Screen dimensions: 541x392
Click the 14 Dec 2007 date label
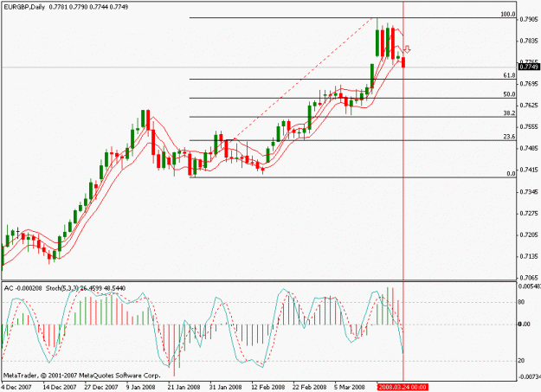point(60,387)
